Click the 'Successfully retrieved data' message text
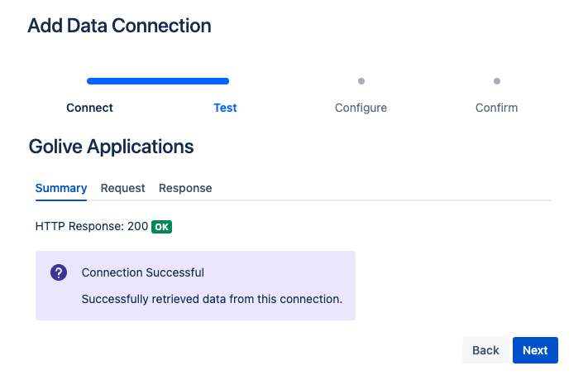The image size is (588, 390). pos(212,299)
